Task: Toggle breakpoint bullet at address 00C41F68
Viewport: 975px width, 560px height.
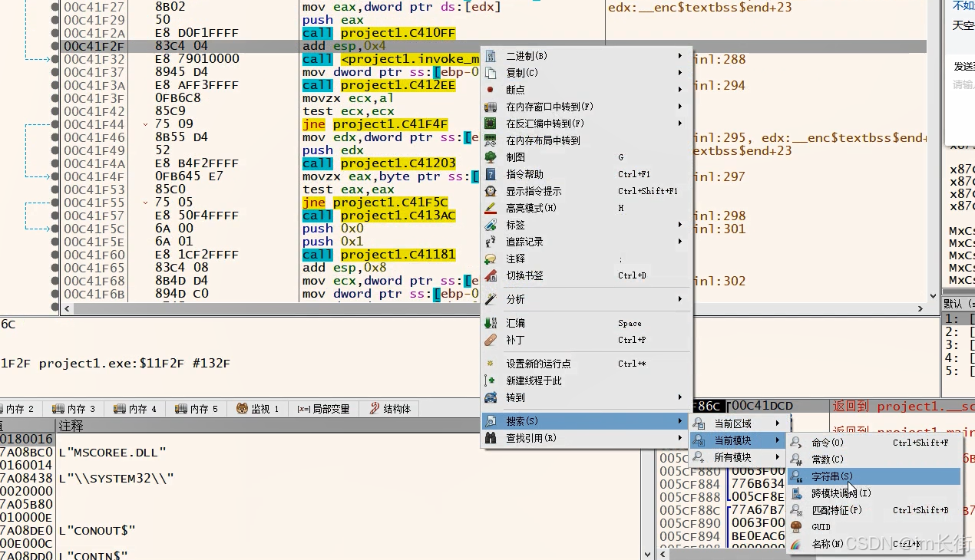Action: 55,281
